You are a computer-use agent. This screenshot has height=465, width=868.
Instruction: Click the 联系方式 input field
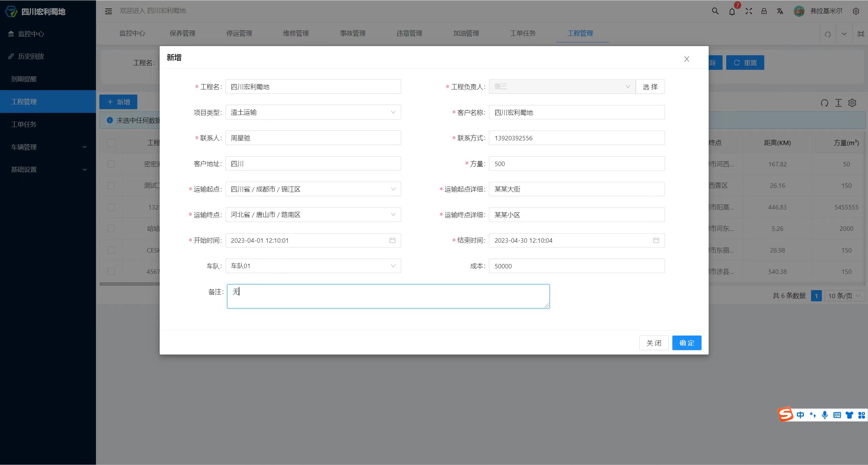coord(577,138)
